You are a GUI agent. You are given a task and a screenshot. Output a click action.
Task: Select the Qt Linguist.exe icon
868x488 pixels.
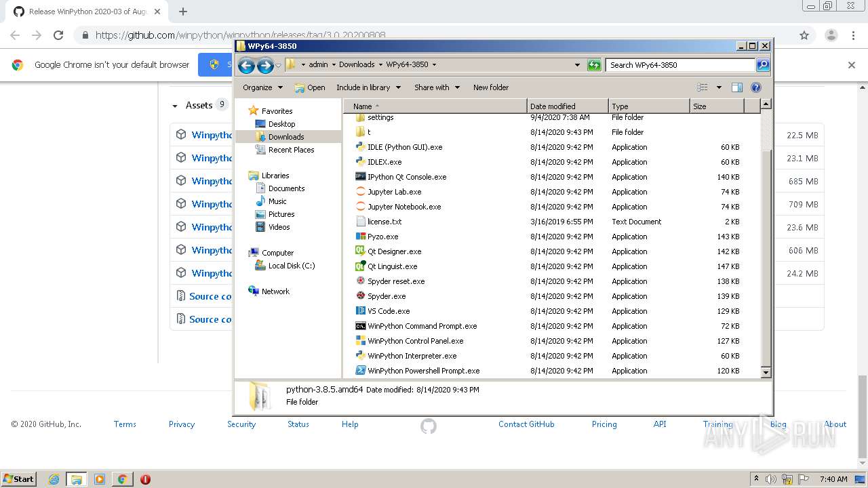(361, 266)
